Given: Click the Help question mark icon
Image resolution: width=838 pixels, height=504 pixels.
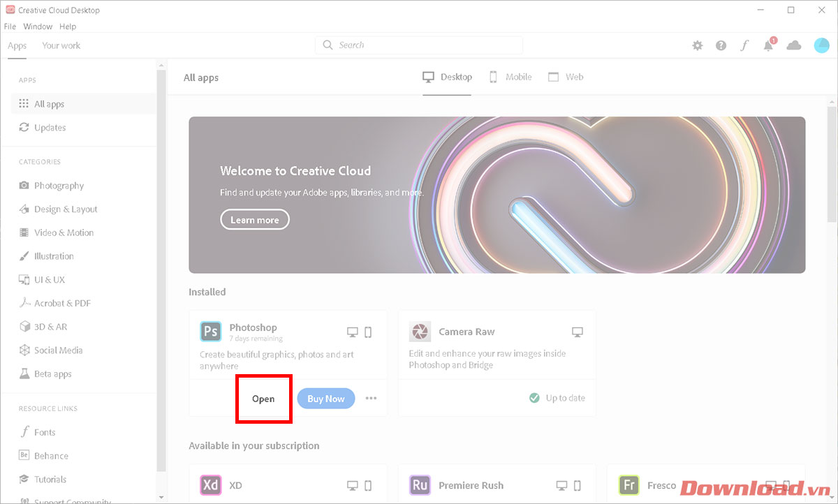Looking at the screenshot, I should [721, 45].
